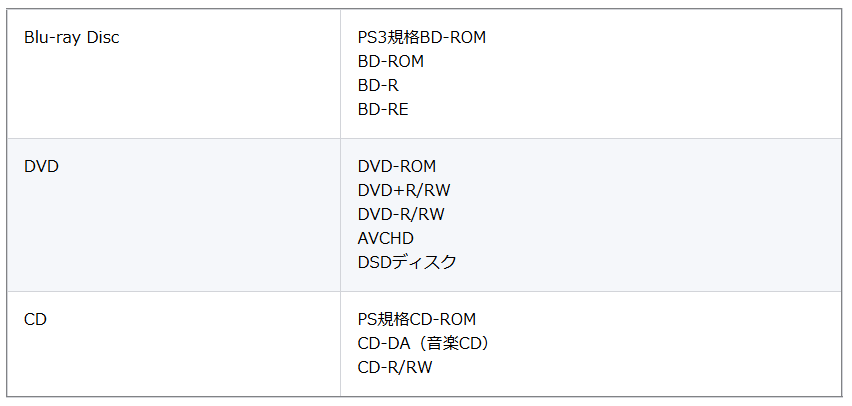Click the standalone BD-ROM entry
The image size is (852, 406).
(390, 61)
